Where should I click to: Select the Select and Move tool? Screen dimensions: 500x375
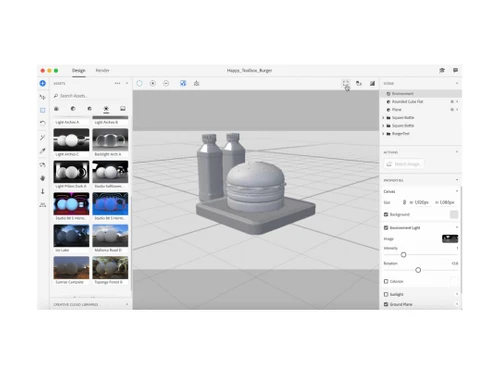43,97
